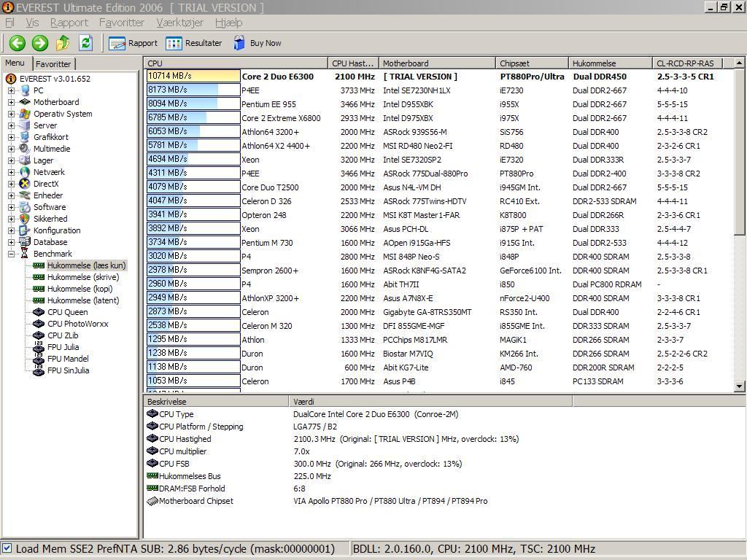Screen dimensions: 747x560
Task: Select the Hukommelse (kopi) benchmark
Action: [x=80, y=289]
